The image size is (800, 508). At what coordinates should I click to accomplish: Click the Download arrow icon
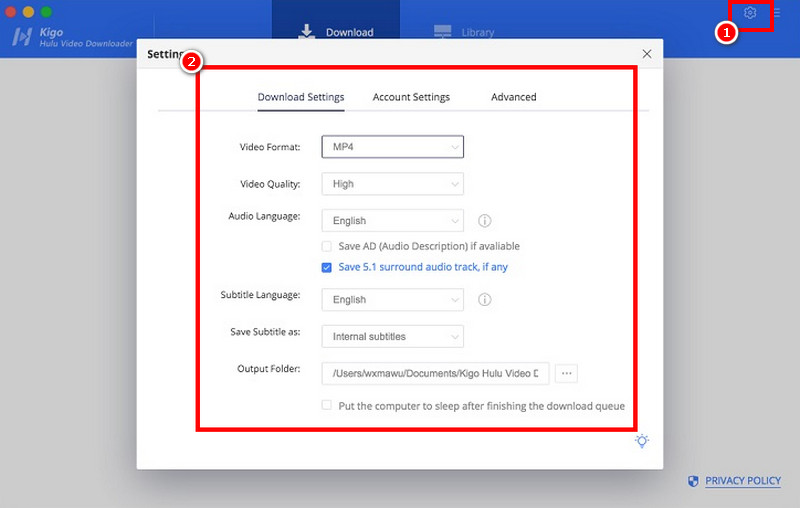pyautogui.click(x=307, y=32)
